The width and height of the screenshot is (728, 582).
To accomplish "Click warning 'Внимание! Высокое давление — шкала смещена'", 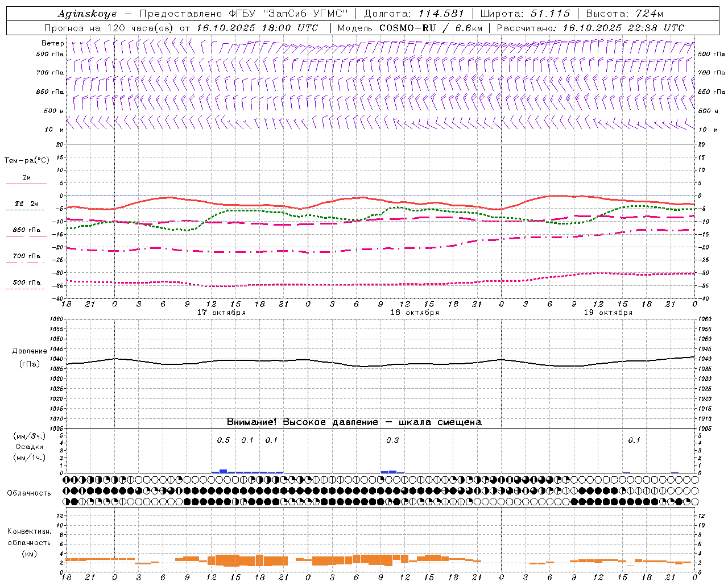I will point(354,422).
